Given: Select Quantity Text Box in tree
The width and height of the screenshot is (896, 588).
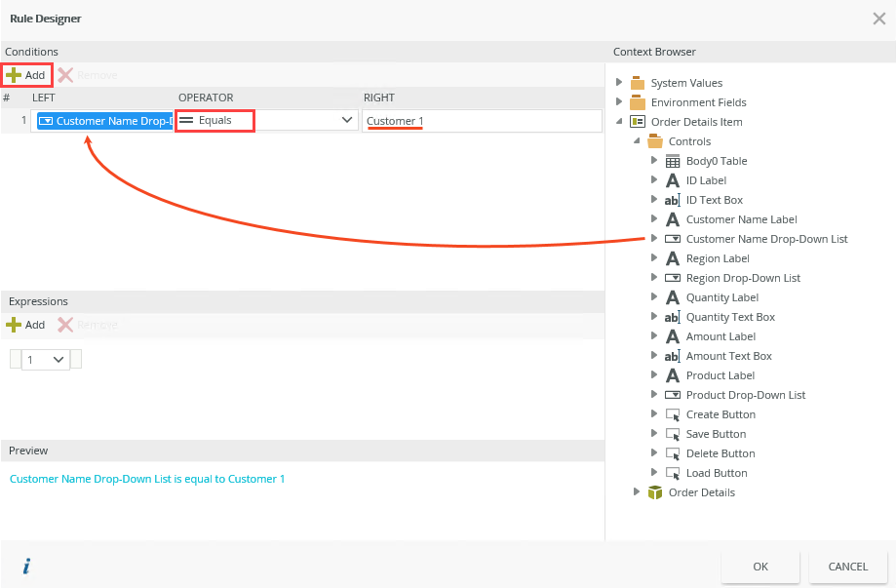Looking at the screenshot, I should tap(730, 317).
